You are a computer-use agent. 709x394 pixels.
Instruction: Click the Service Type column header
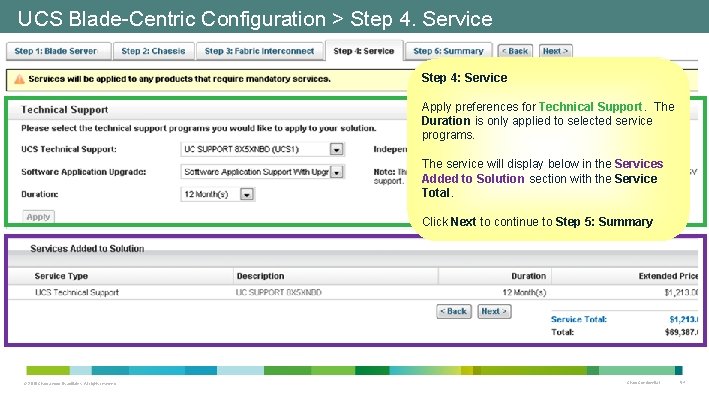[61, 276]
